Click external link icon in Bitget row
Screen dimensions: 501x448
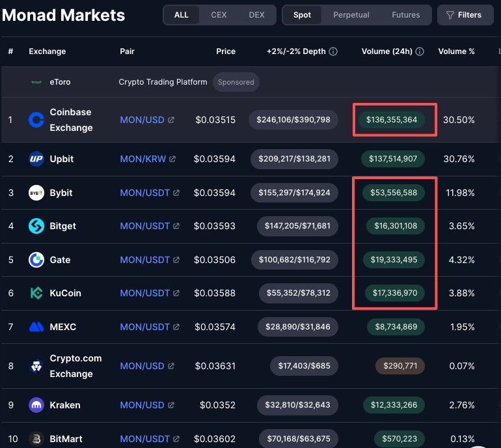[x=176, y=226]
